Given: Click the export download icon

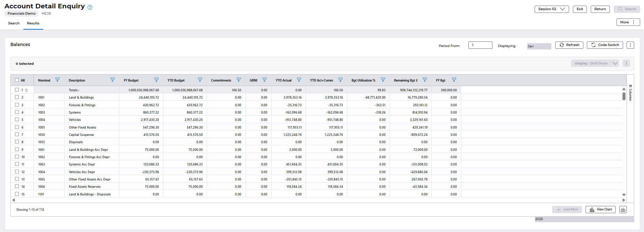Looking at the screenshot, I should coord(623,210).
